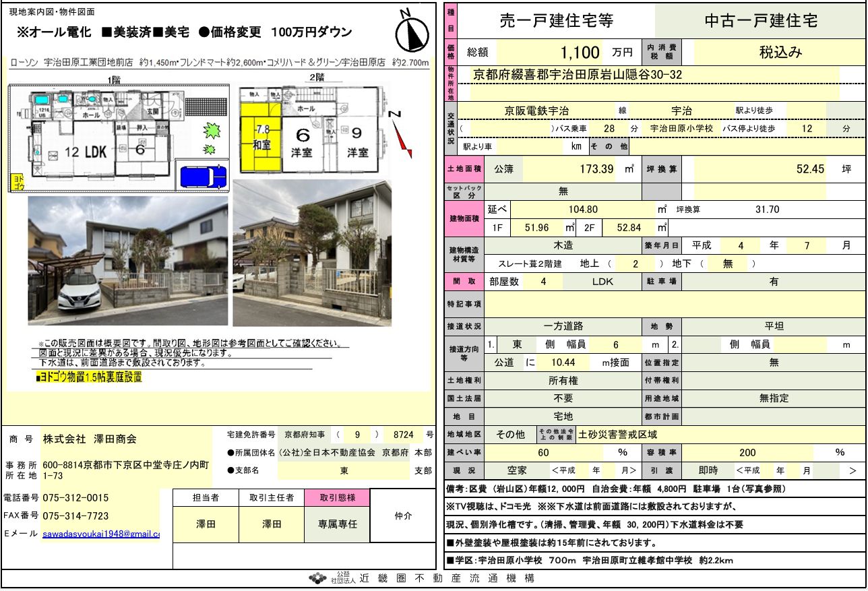The width and height of the screenshot is (868, 591).
Task: Open the house photo with the brick gate wall
Action: click(312, 253)
